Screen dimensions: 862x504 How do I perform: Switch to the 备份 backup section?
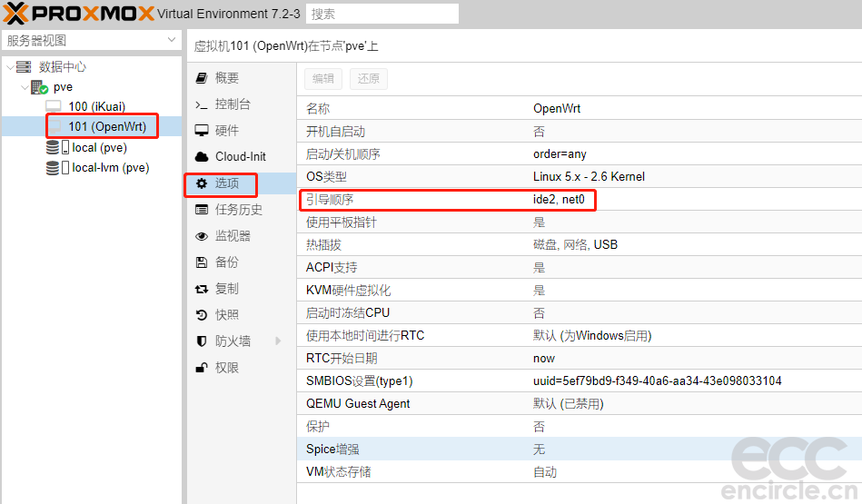click(226, 262)
